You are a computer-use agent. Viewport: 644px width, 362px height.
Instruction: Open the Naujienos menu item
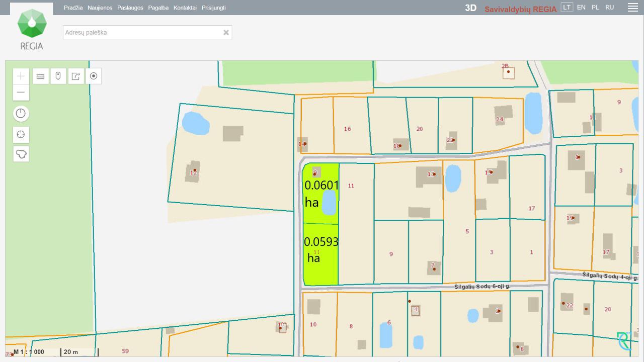100,8
